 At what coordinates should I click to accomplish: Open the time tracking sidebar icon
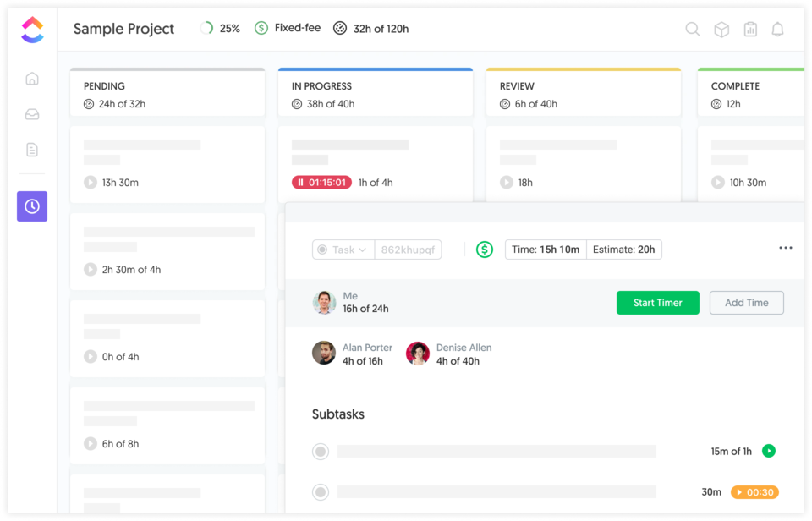point(31,206)
